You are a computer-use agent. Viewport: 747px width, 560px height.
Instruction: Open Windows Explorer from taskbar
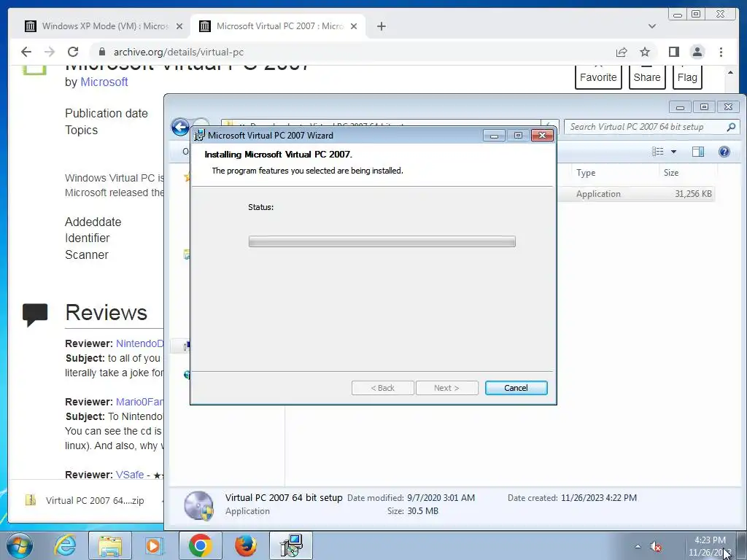pos(109,545)
